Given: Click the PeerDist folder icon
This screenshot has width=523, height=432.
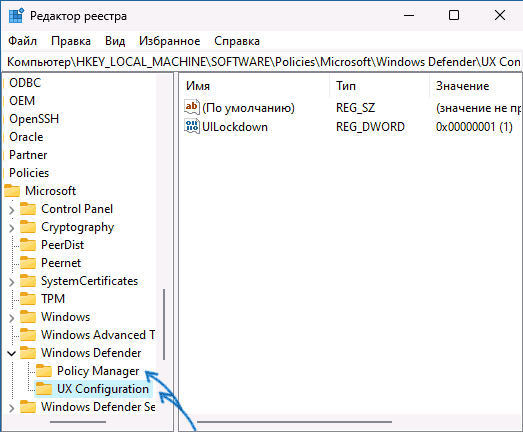Looking at the screenshot, I should click(x=28, y=245).
